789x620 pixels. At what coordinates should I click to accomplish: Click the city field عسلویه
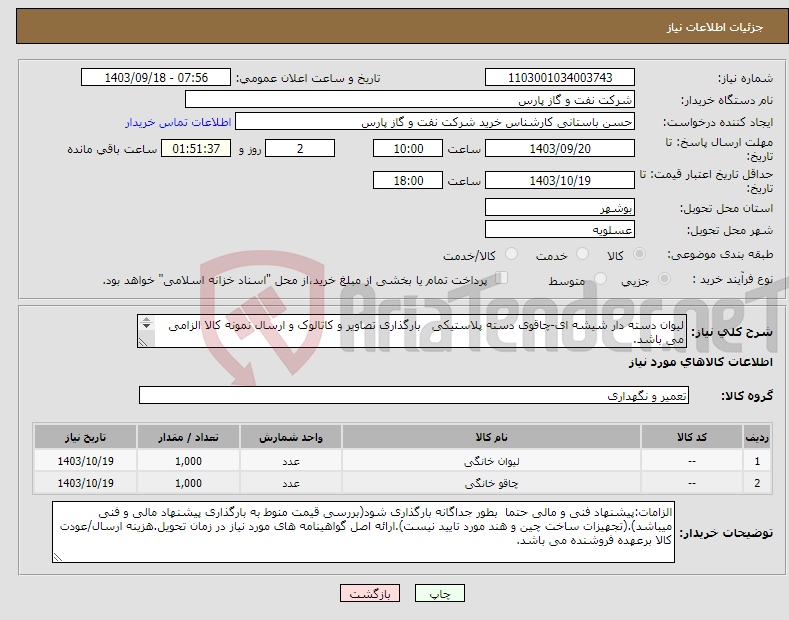560,229
